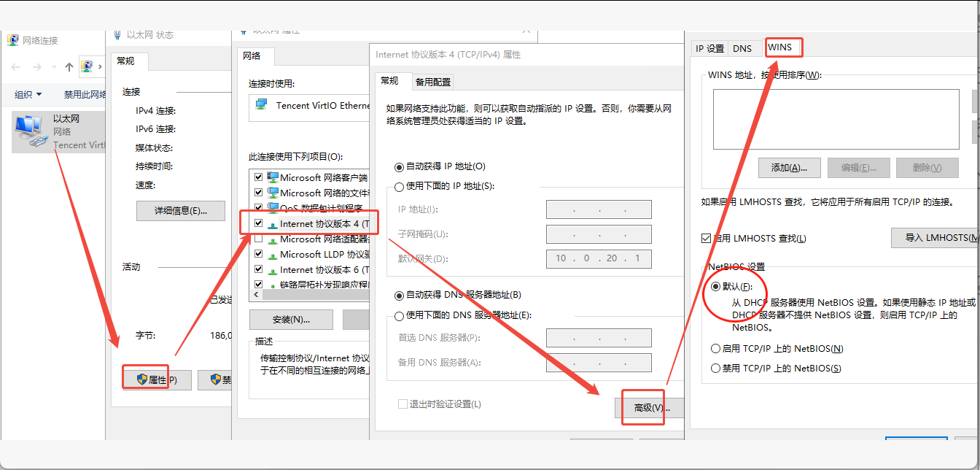
Task: Click the network icon in the address bar
Action: pyautogui.click(x=87, y=66)
